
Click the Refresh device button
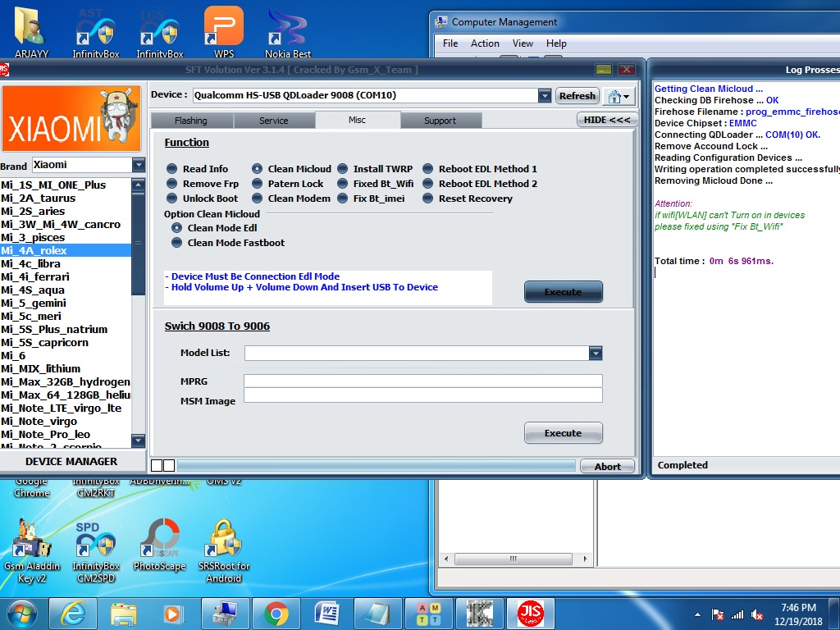(x=577, y=96)
